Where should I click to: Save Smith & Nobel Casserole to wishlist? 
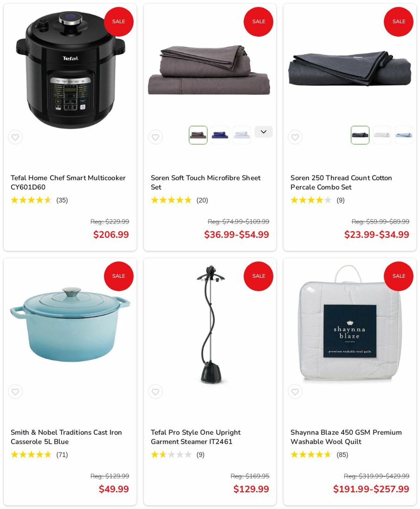[15, 392]
